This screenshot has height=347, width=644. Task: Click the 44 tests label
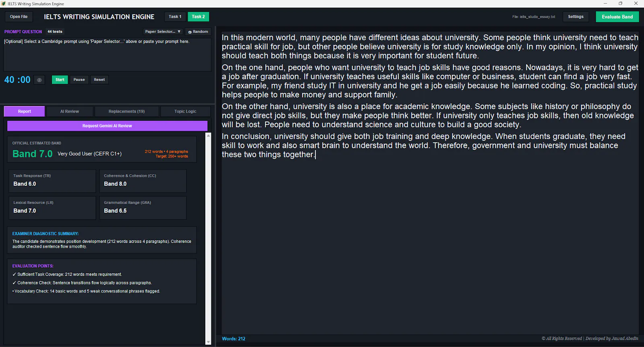click(55, 31)
